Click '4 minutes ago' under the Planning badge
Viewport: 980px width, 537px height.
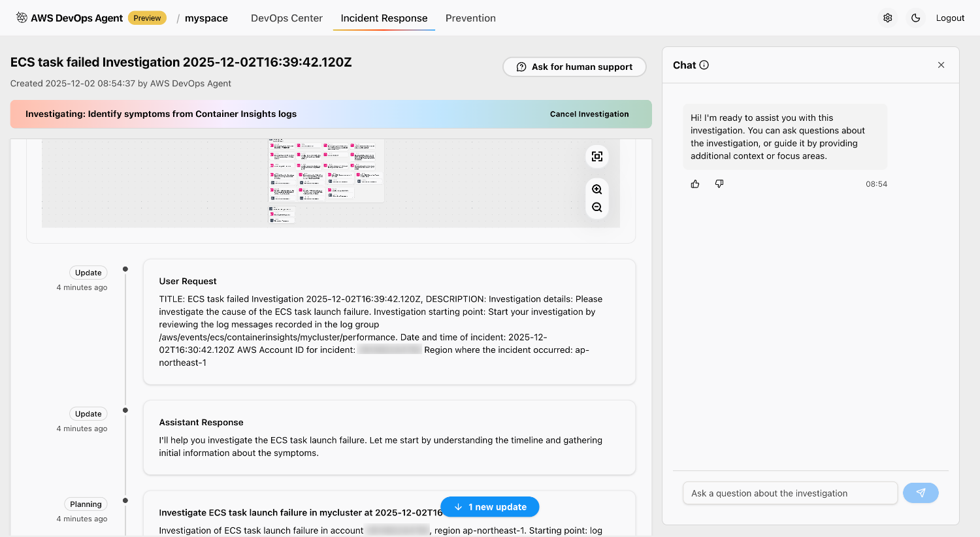click(x=82, y=519)
